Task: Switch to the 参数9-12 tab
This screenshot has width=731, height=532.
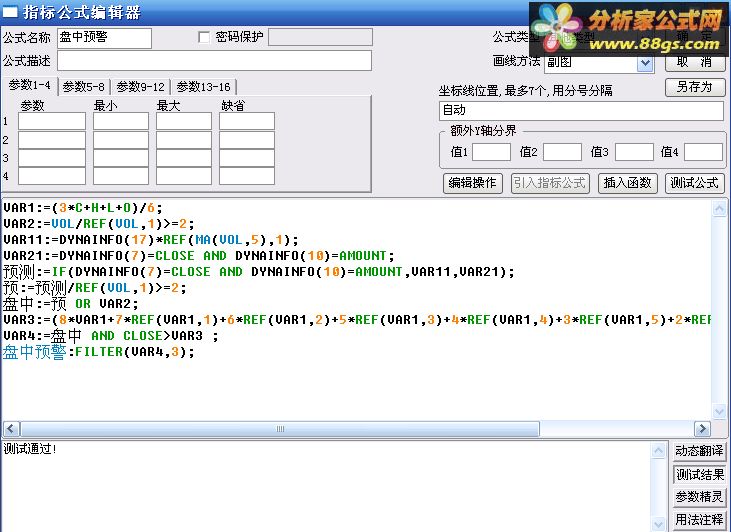Action: pyautogui.click(x=140, y=87)
